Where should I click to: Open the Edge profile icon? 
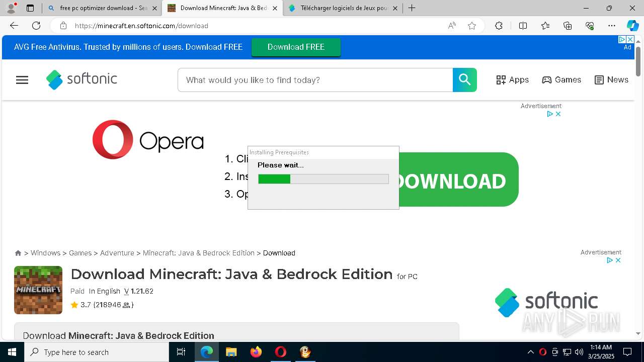[x=11, y=8]
